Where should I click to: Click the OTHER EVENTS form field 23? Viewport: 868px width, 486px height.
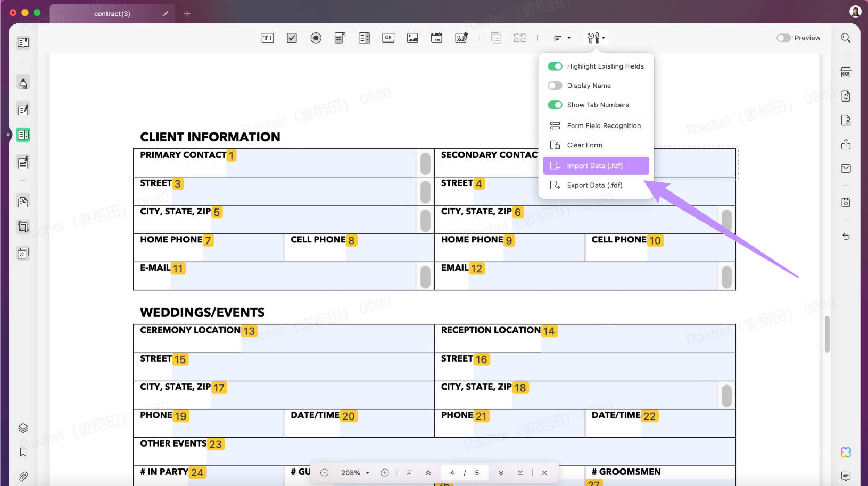[471, 451]
